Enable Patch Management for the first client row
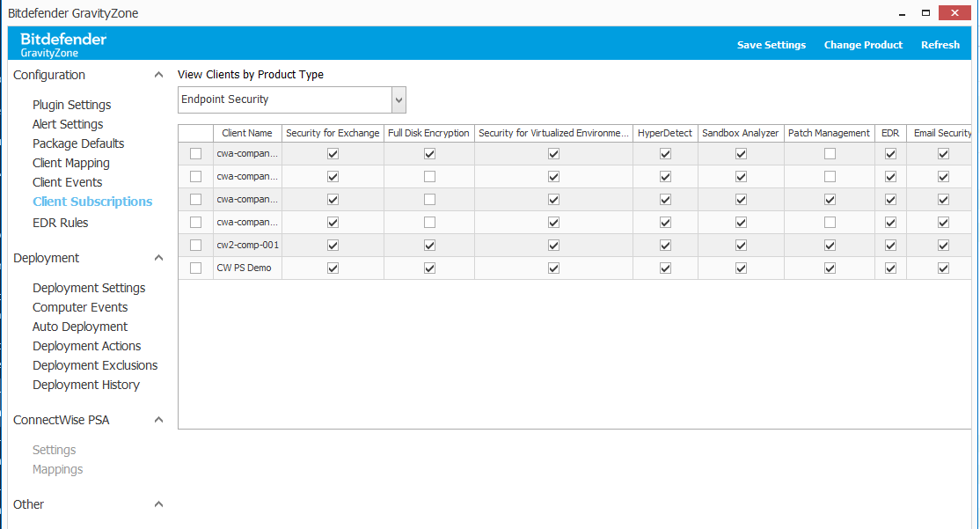Screen dimensions: 980x529 coord(829,153)
